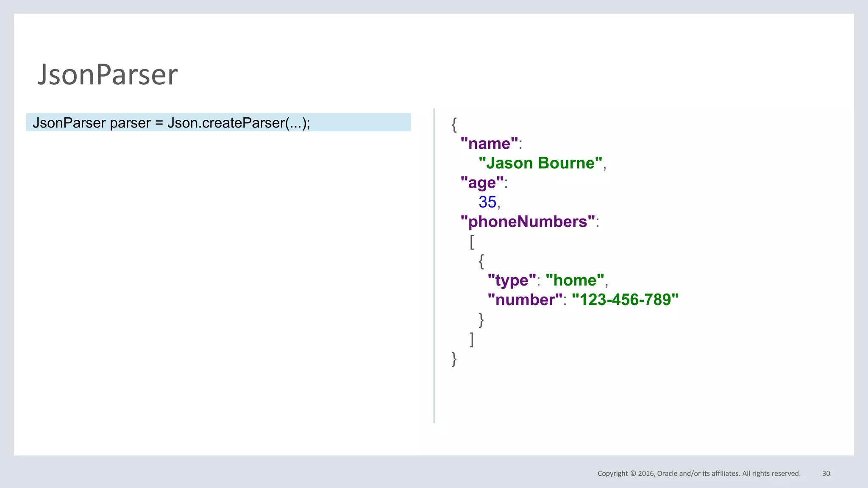Click the "home" string value
Image resolution: width=868 pixels, height=488 pixels.
[x=575, y=280]
